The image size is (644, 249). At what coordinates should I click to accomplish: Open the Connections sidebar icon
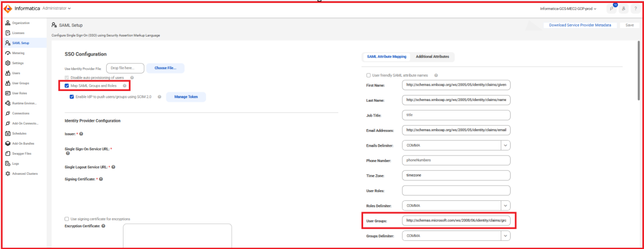click(8, 113)
